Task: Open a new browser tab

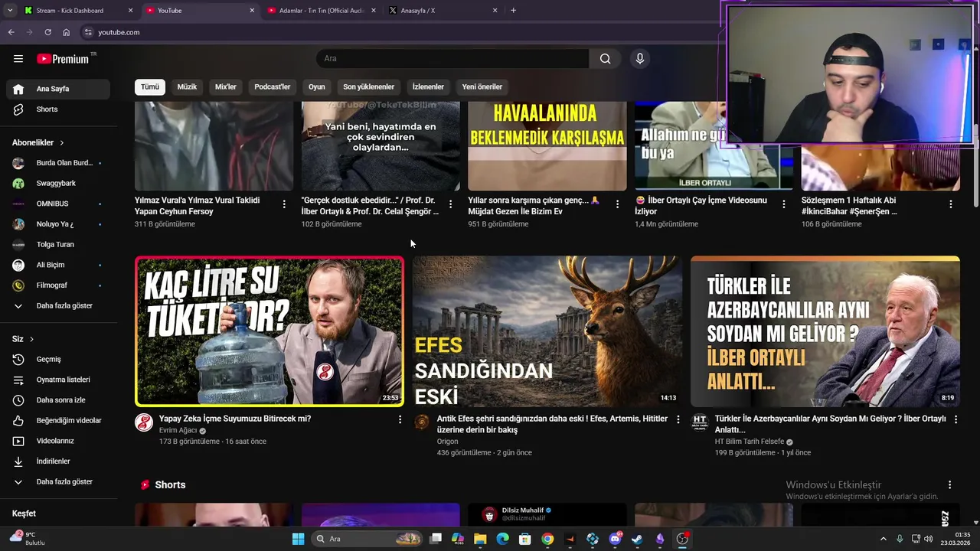Action: (x=513, y=11)
